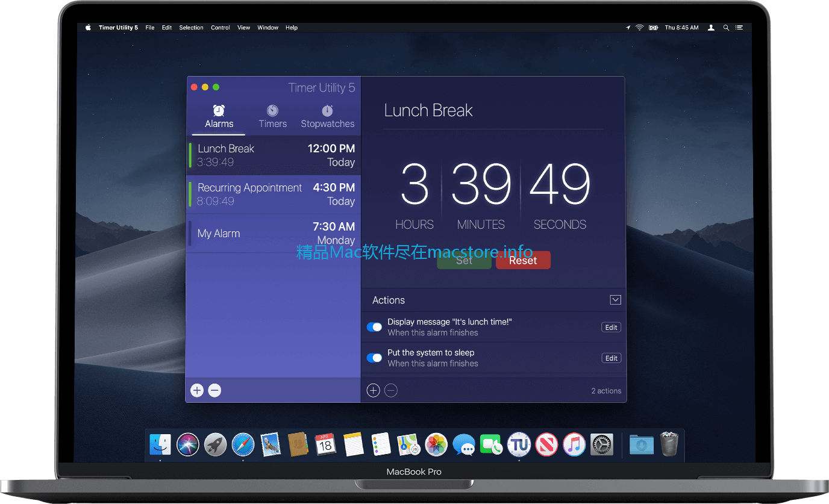829x504 pixels.
Task: Open the Edit menu
Action: 167,28
